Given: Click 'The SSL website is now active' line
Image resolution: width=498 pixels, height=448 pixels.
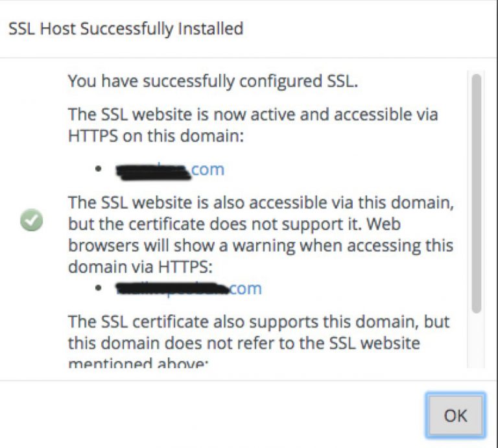Looking at the screenshot, I should pyautogui.click(x=253, y=114).
